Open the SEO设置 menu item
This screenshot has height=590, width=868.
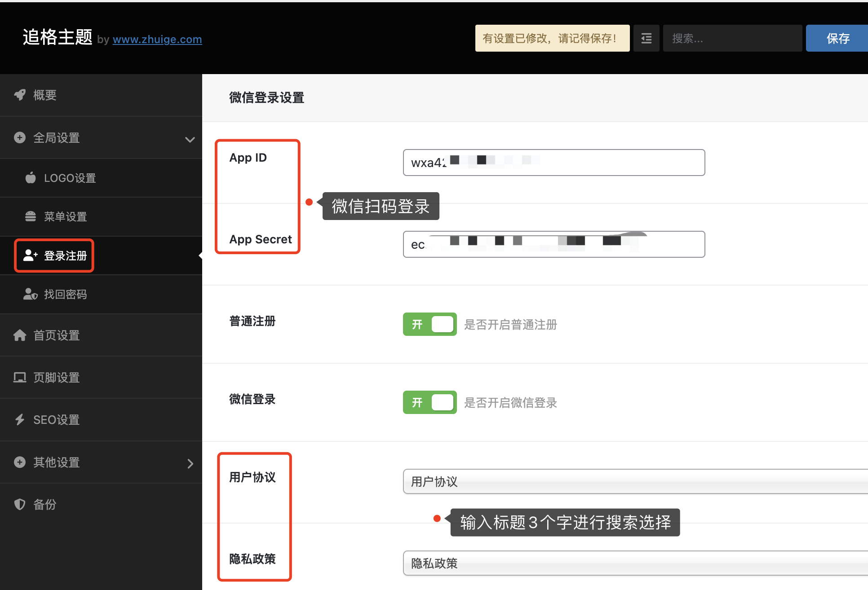click(x=101, y=419)
